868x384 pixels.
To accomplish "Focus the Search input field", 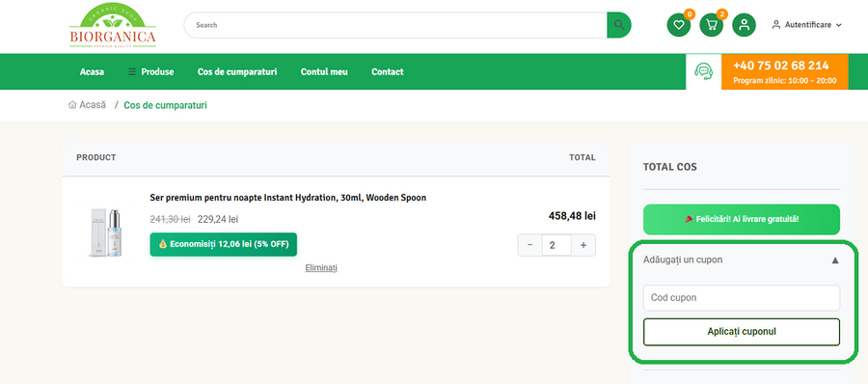I will click(395, 25).
